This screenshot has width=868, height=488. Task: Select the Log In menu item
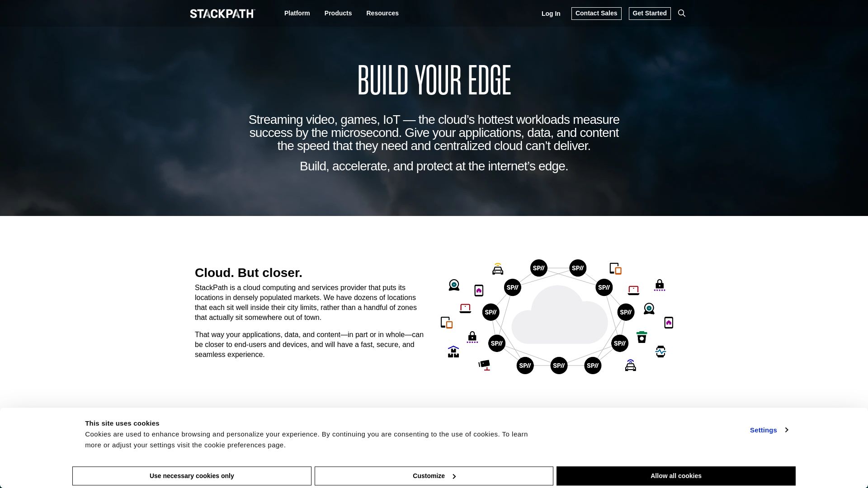pyautogui.click(x=551, y=13)
